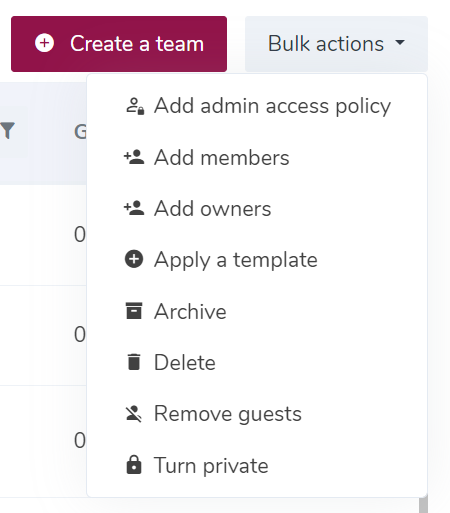
Task: Click the Bulk actions caret arrow
Action: (x=400, y=42)
